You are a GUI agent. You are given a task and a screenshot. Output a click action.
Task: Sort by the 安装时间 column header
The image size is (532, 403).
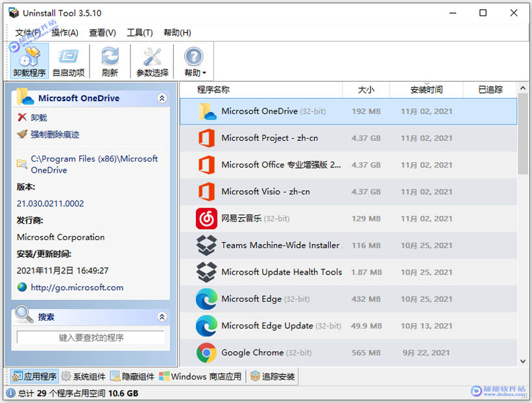point(426,90)
